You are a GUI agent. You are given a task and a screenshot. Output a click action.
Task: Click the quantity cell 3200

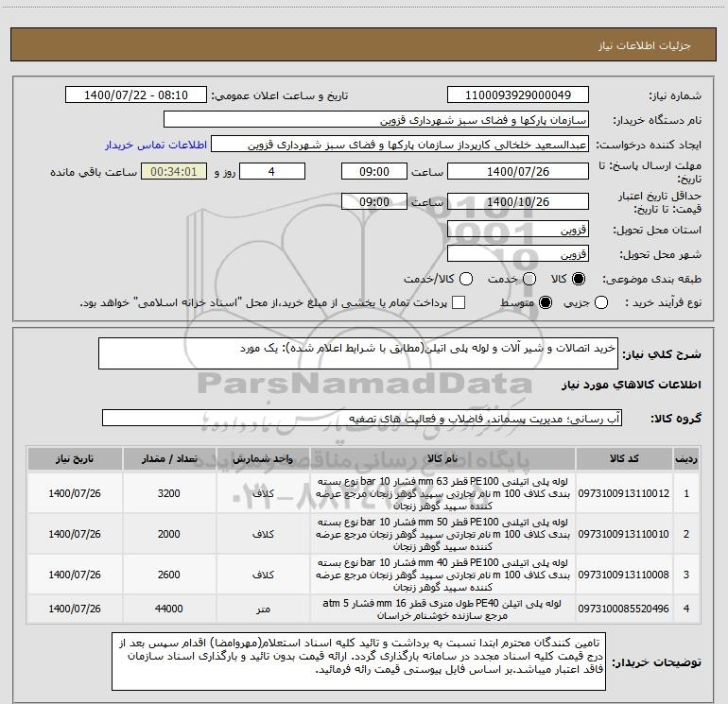pos(169,493)
